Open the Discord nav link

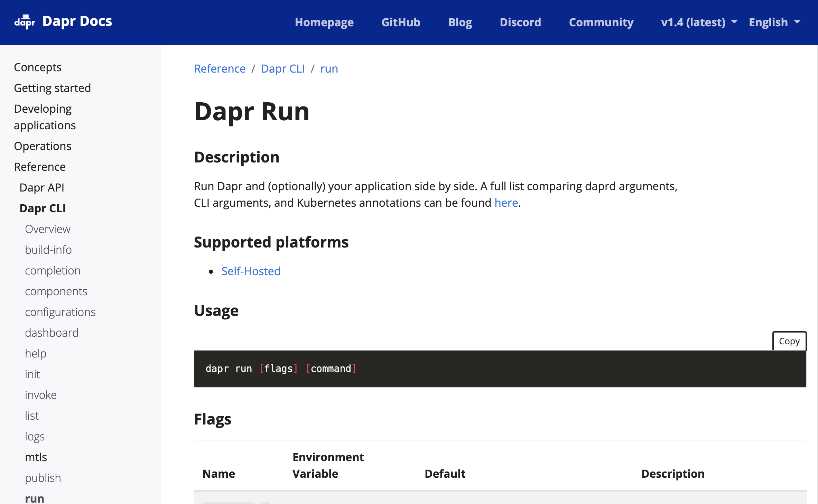pos(520,22)
